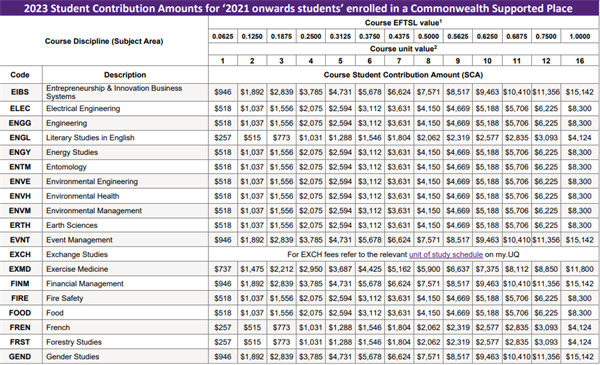Click 'Course Student Contribution Amount (SCA)' heading
This screenshot has height=365, width=600.
pyautogui.click(x=403, y=75)
